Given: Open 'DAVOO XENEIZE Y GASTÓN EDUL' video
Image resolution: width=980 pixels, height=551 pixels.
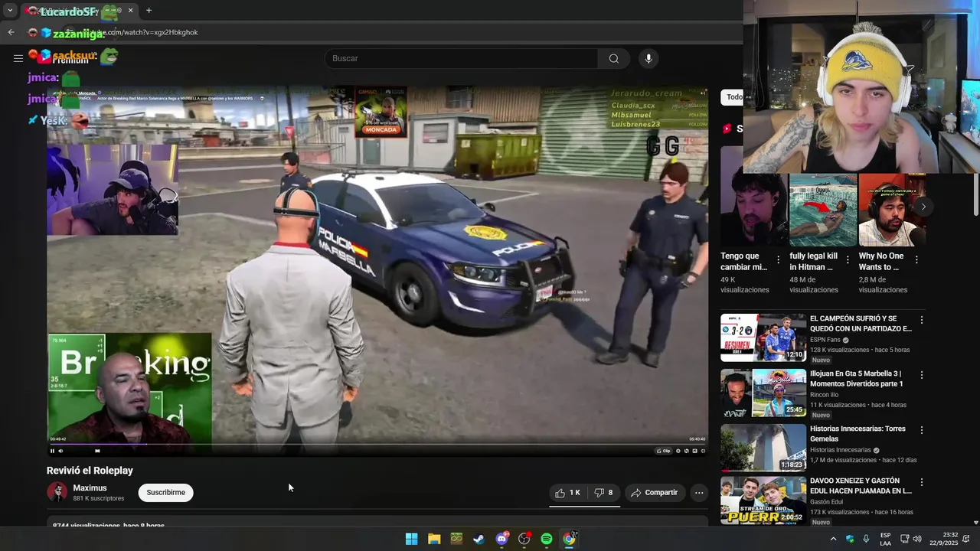Looking at the screenshot, I should 861,486.
